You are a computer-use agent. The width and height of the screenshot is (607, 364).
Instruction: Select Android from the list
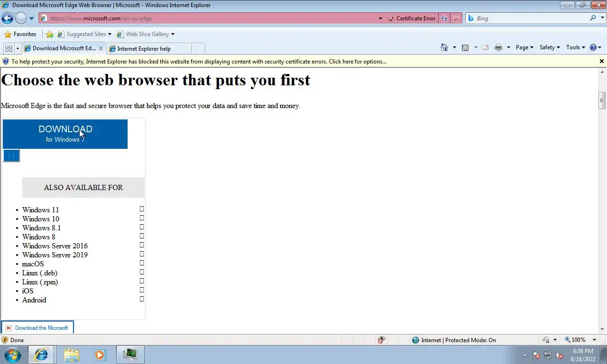[34, 300]
